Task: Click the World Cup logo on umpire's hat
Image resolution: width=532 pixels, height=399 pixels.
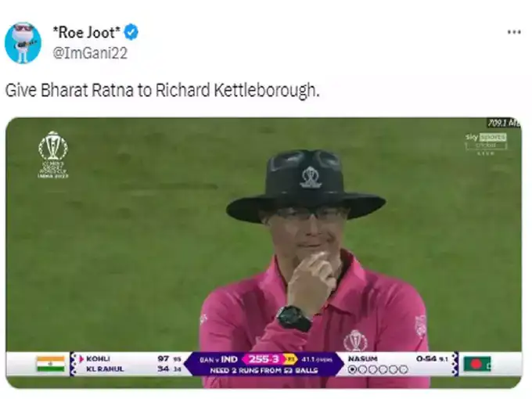Action: pyautogui.click(x=310, y=178)
